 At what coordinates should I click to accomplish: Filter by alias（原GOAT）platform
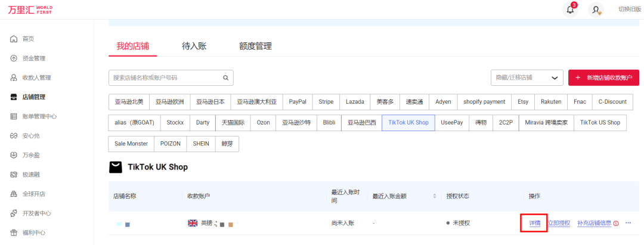[x=135, y=123]
